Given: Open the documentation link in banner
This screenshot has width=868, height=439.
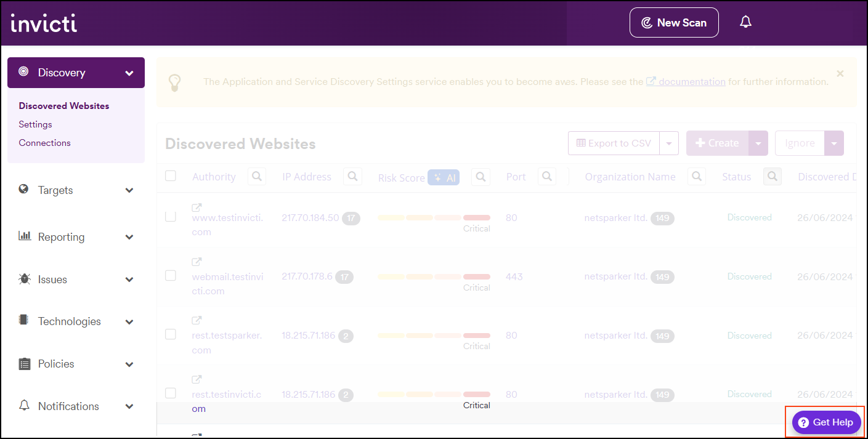Looking at the screenshot, I should tap(692, 81).
